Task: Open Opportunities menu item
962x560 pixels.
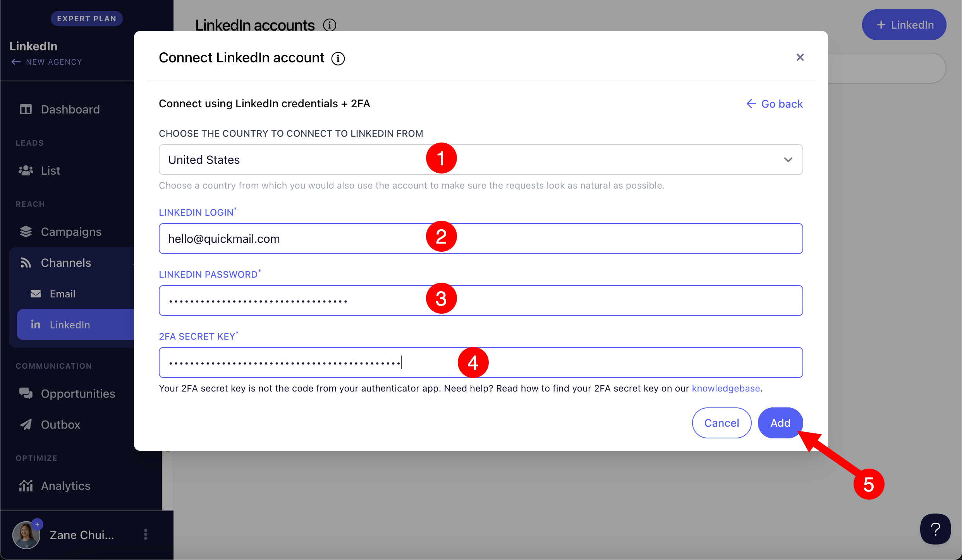Action: click(x=78, y=393)
